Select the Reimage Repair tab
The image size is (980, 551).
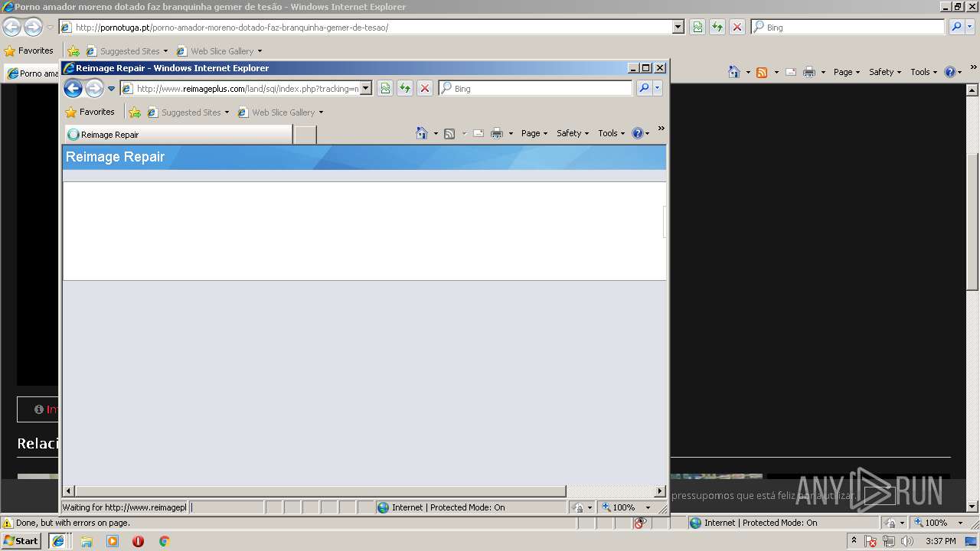click(178, 135)
